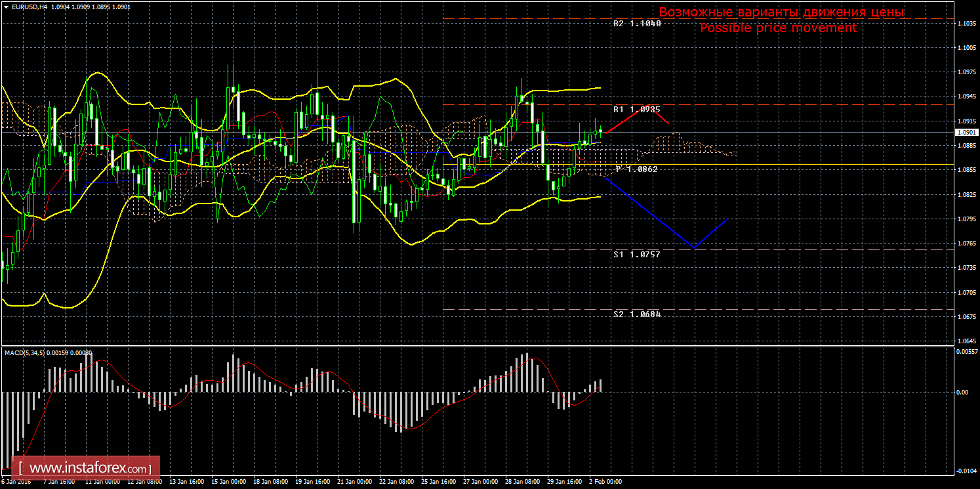Click the red forecast line's peak
This screenshot has width=980, height=489.
click(648, 106)
